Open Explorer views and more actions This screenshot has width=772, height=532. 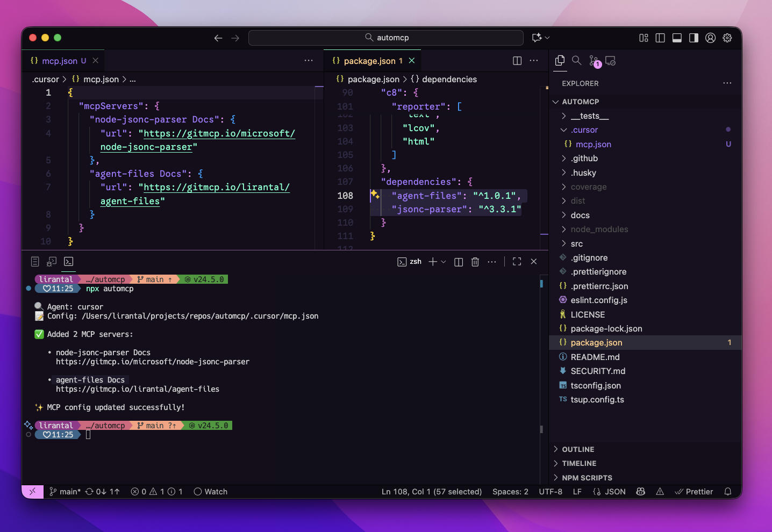click(x=727, y=83)
